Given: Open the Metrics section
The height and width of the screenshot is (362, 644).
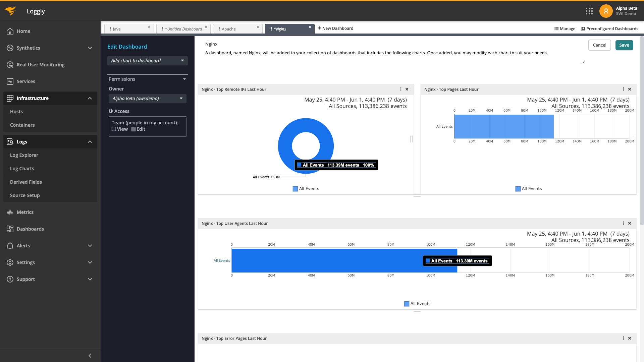Looking at the screenshot, I should (x=25, y=212).
